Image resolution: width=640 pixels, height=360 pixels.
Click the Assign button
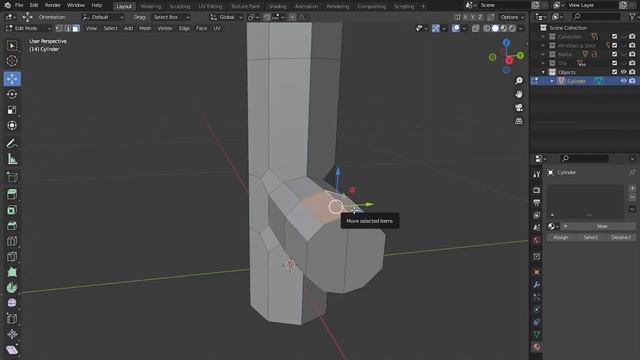tap(561, 237)
